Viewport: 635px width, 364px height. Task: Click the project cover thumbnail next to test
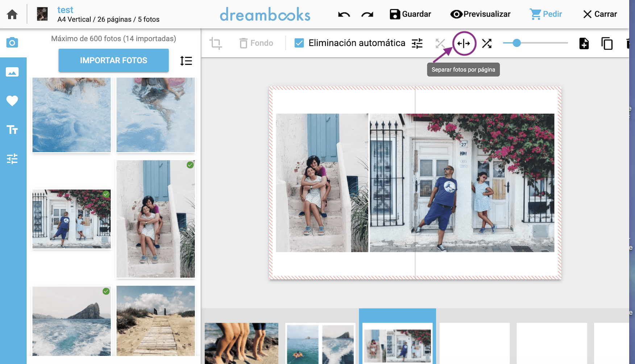click(42, 14)
